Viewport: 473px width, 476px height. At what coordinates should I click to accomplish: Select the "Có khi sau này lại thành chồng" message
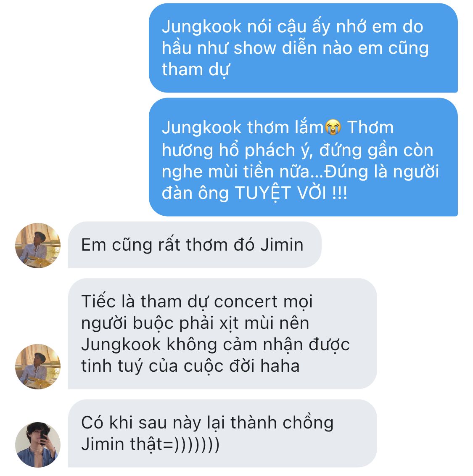[222, 434]
